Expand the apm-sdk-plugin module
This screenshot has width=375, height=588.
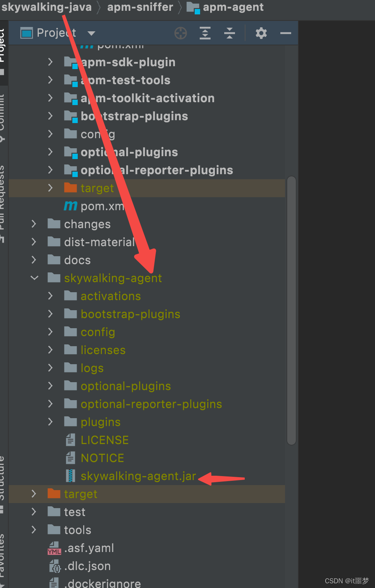tap(50, 62)
